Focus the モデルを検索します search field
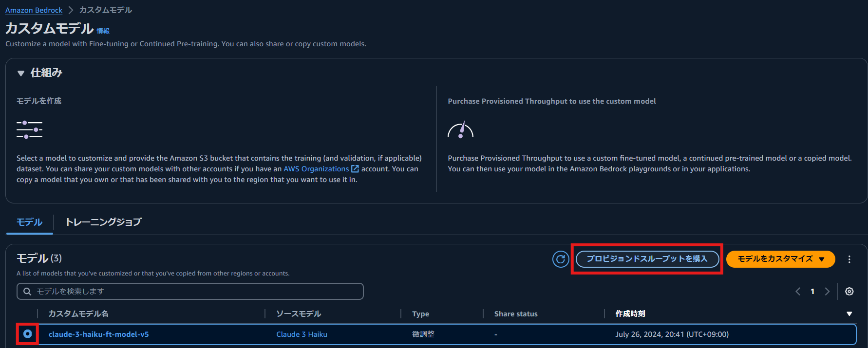This screenshot has height=348, width=868. (190, 291)
